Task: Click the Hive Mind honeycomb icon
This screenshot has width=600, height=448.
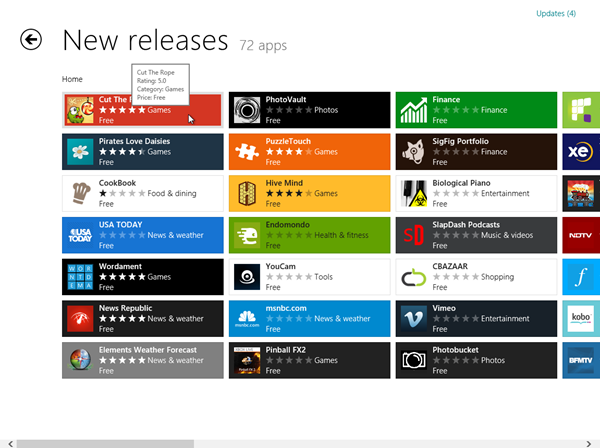Action: 247,194
